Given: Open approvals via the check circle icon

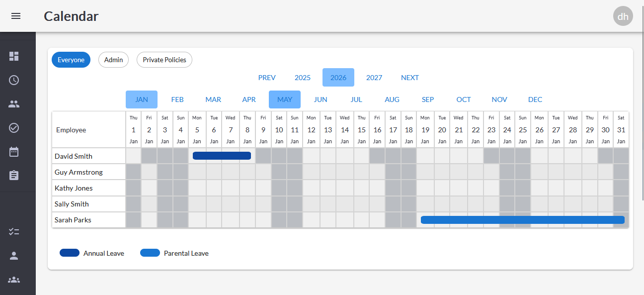Looking at the screenshot, I should click(14, 127).
